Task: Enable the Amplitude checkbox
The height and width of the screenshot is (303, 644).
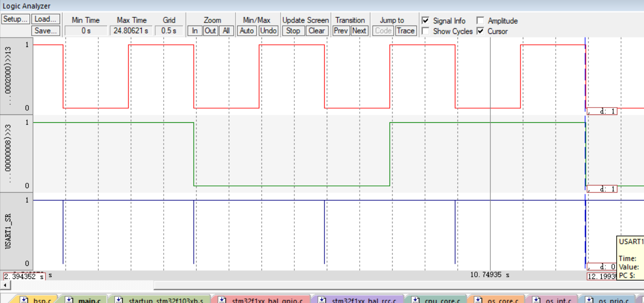Action: (x=480, y=21)
